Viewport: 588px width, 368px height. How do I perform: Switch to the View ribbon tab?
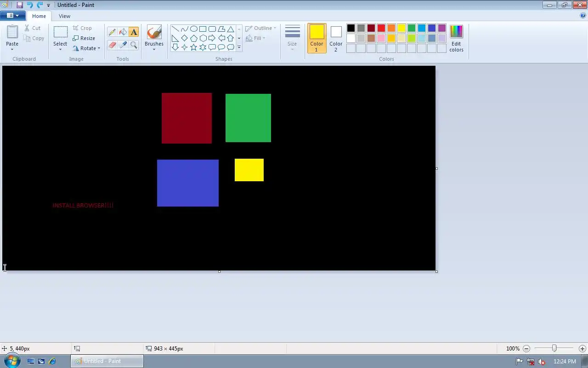click(x=65, y=16)
